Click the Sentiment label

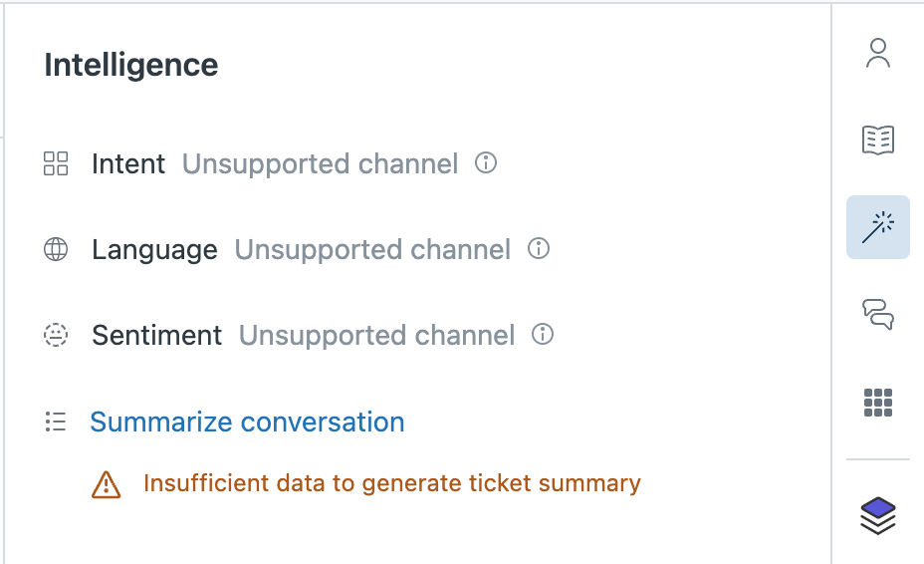click(x=156, y=336)
